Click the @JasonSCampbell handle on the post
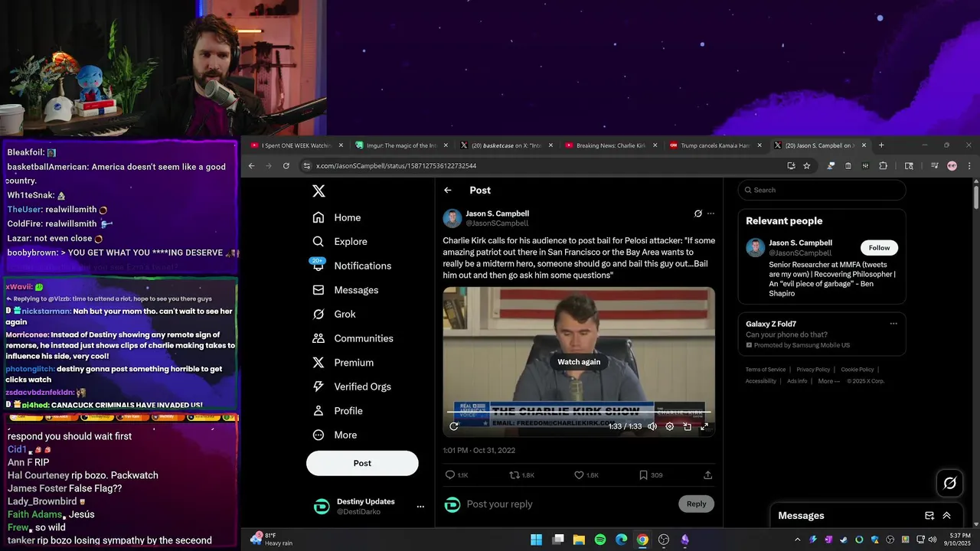The image size is (980, 551). 497,223
